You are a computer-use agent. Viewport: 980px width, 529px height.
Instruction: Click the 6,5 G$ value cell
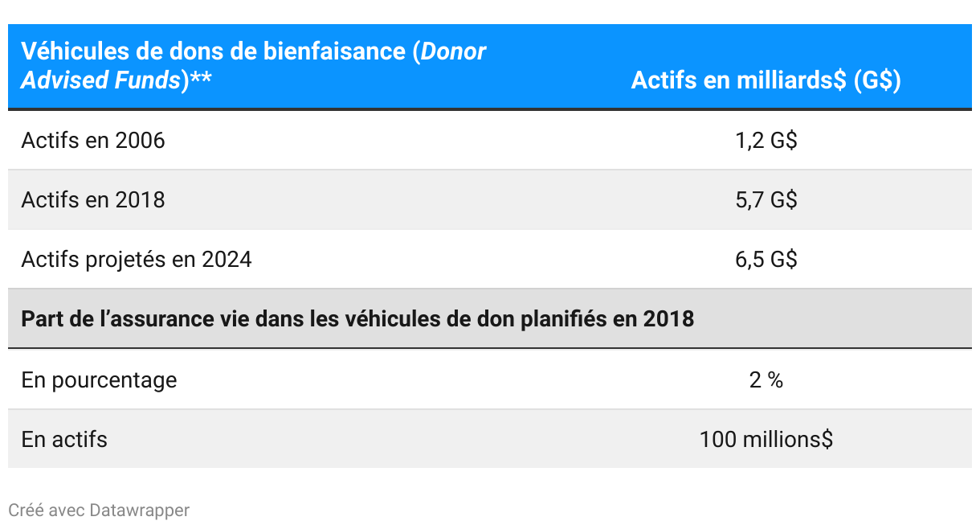click(766, 260)
